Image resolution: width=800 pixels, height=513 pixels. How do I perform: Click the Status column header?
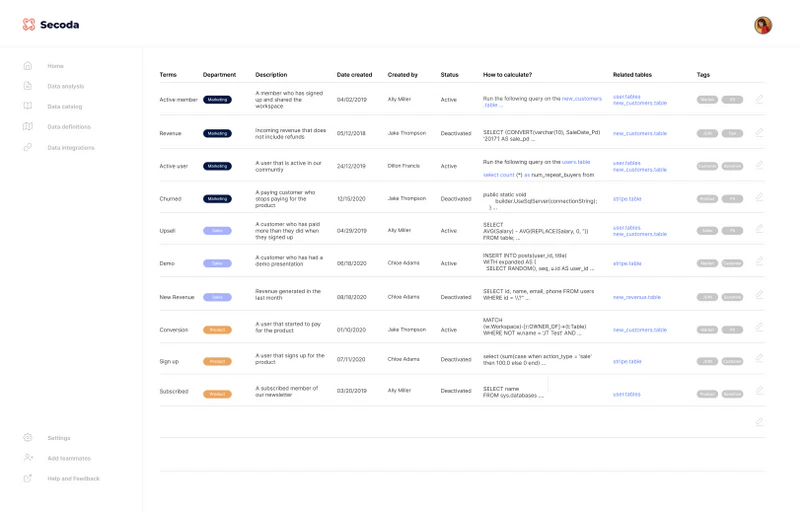[x=449, y=75]
